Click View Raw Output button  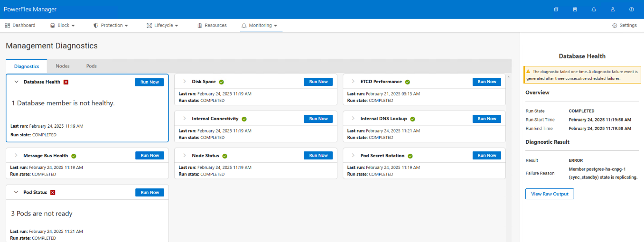point(550,194)
